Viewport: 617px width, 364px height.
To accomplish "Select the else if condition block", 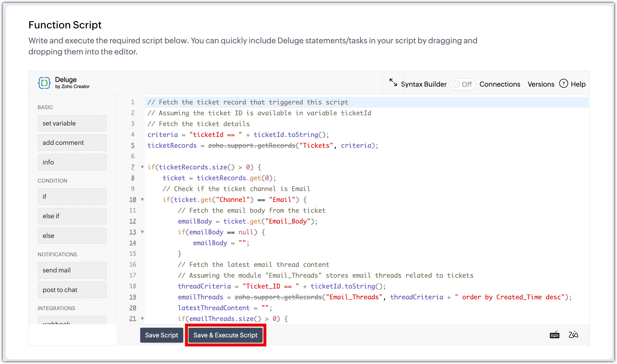I will click(x=72, y=216).
